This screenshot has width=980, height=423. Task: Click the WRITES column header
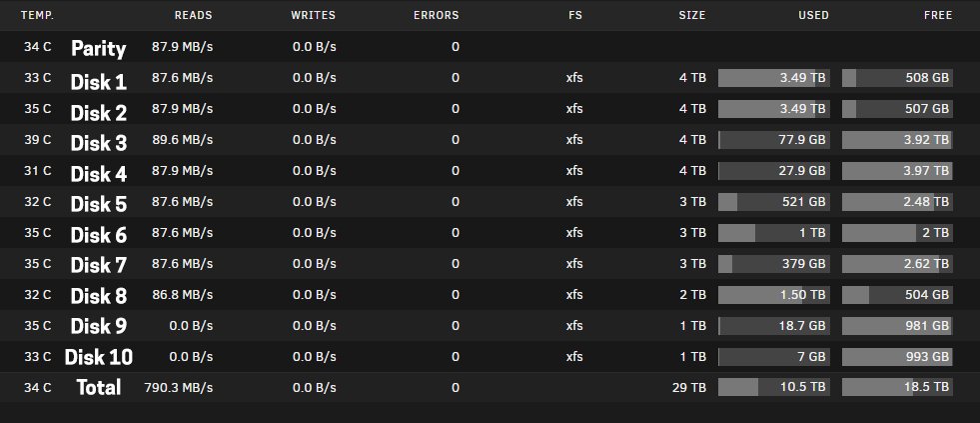(x=313, y=15)
